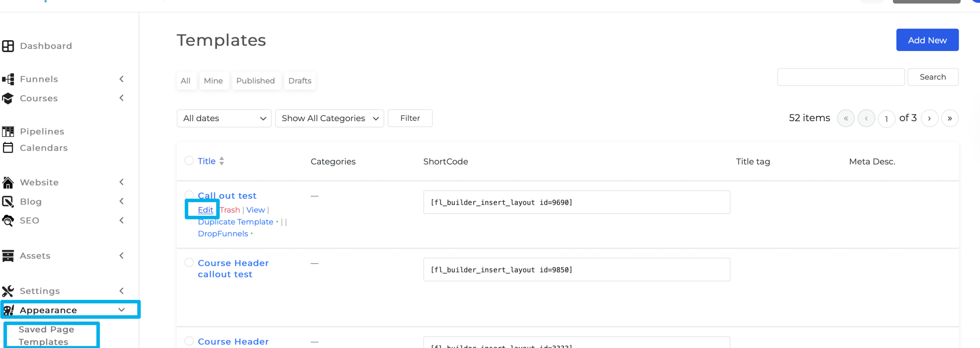Open Calendars using its calendar icon
Image resolution: width=980 pixels, height=348 pixels.
coord(9,147)
